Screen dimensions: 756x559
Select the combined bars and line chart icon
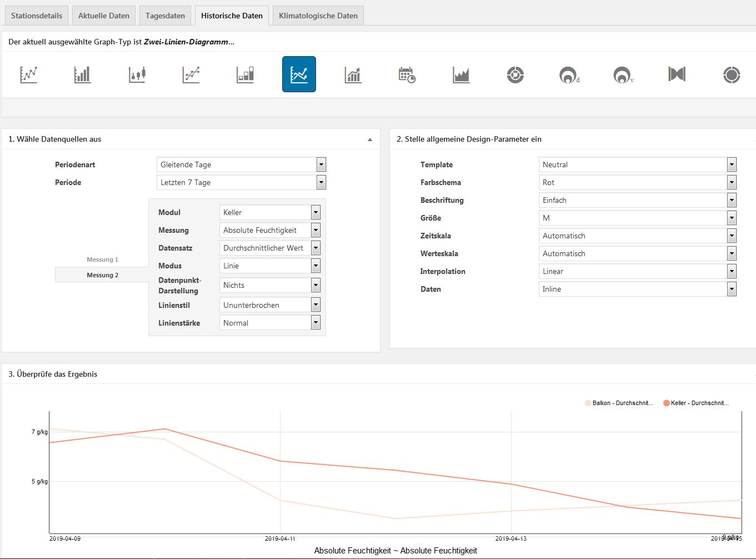(353, 74)
